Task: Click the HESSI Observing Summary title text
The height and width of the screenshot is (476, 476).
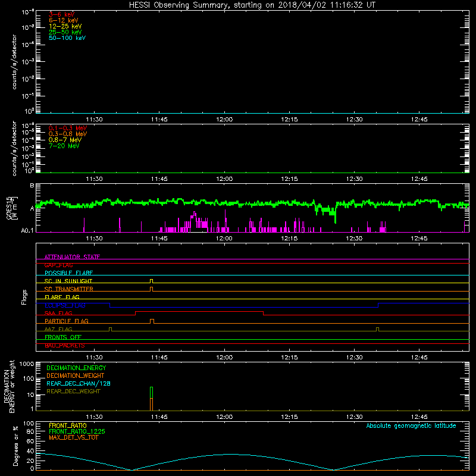Action: pyautogui.click(x=252, y=5)
